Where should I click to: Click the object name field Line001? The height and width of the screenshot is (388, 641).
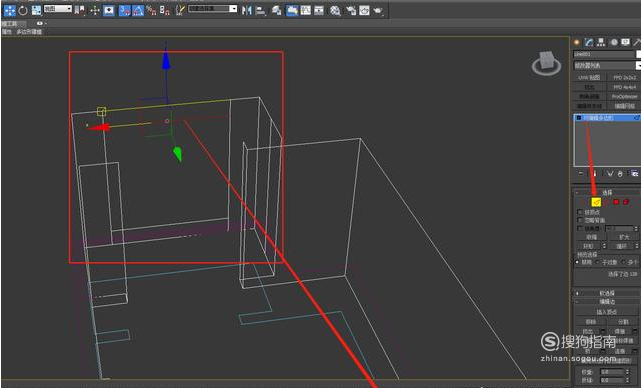(x=603, y=54)
